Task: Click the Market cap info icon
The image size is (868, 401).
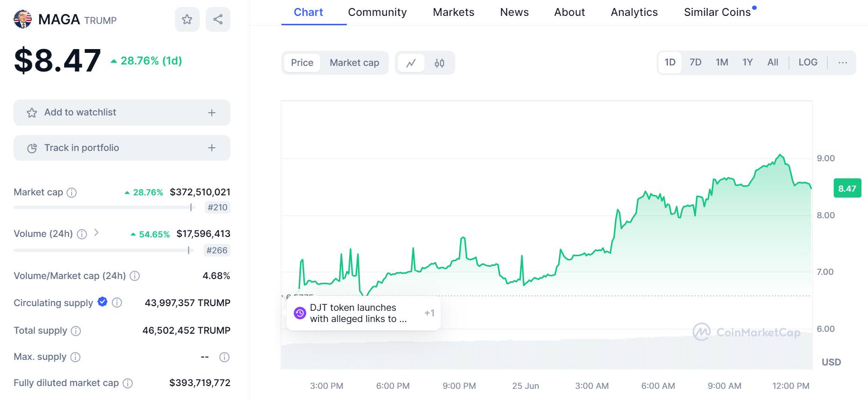Action: point(72,193)
